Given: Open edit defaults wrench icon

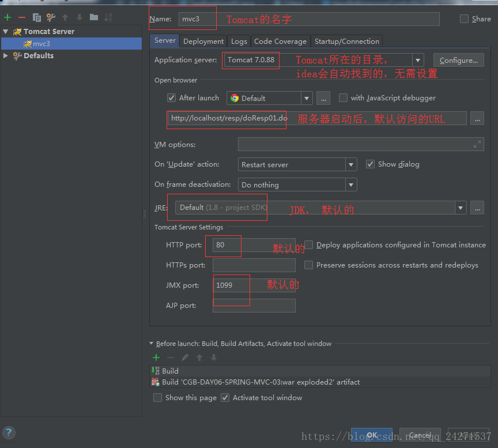Looking at the screenshot, I should coord(51,17).
